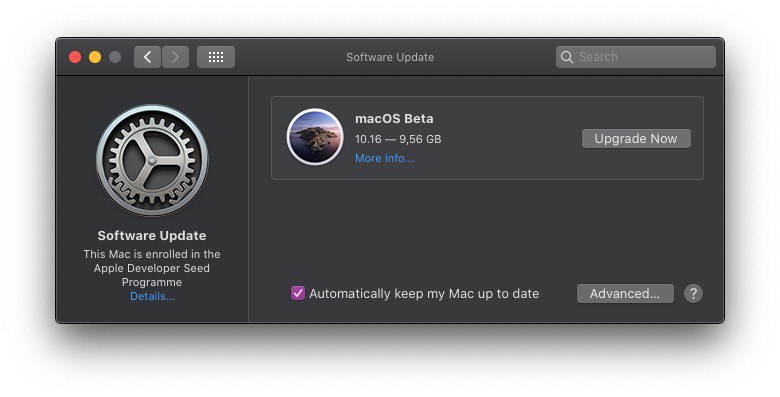This screenshot has height=397, width=780.
Task: Focus the Search field
Action: pos(636,57)
